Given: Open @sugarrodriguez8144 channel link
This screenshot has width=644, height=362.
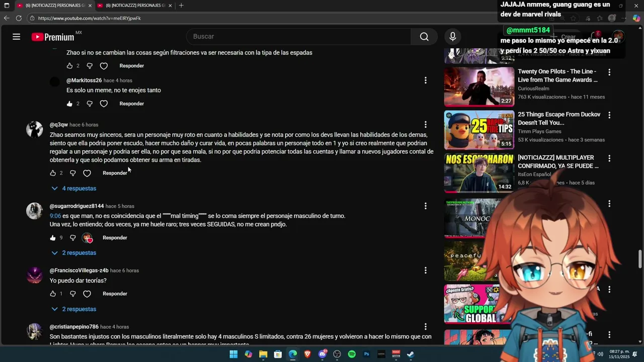Looking at the screenshot, I should [x=76, y=206].
